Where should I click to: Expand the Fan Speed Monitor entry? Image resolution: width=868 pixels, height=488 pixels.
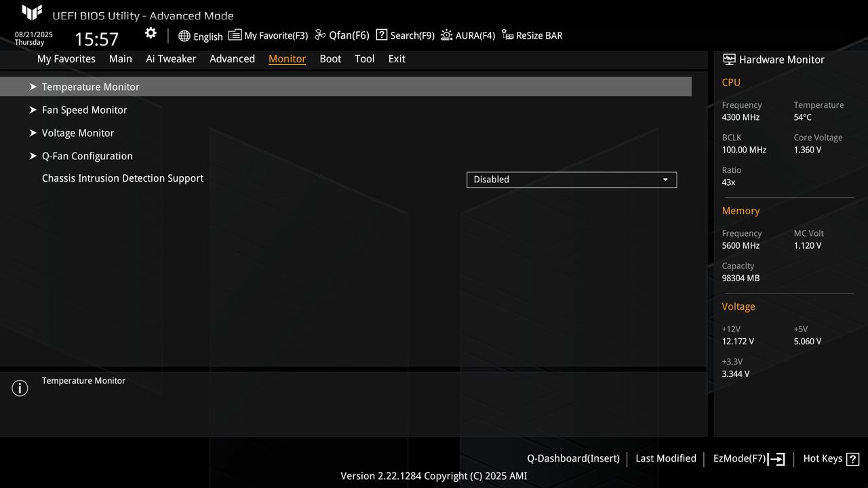[x=84, y=110]
